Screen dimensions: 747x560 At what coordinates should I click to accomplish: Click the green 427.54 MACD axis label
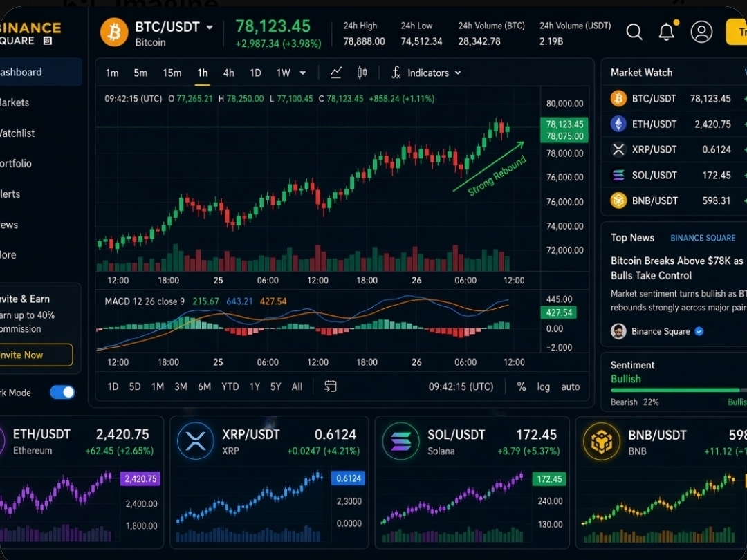pyautogui.click(x=559, y=312)
